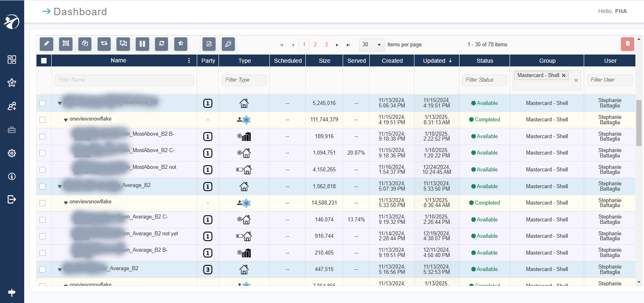
Task: Open the items per page dropdown
Action: [x=371, y=45]
